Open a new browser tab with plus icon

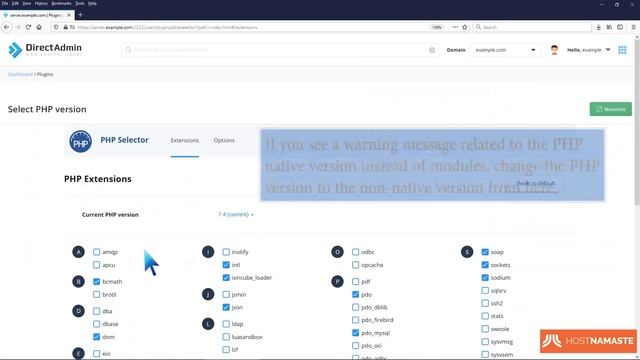(x=80, y=15)
